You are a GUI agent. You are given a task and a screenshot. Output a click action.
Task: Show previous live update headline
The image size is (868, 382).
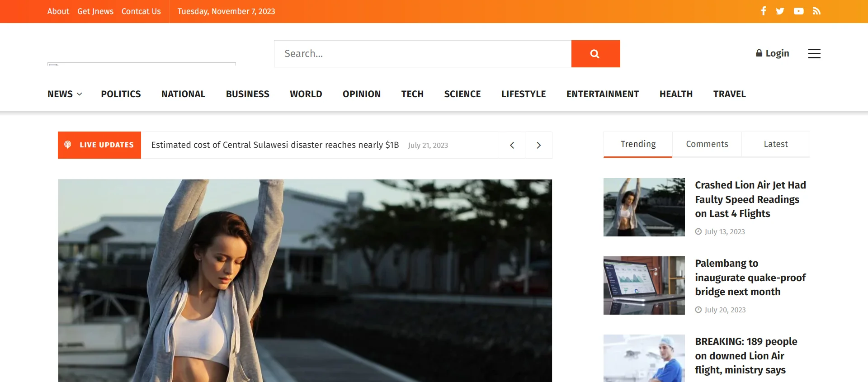click(512, 145)
